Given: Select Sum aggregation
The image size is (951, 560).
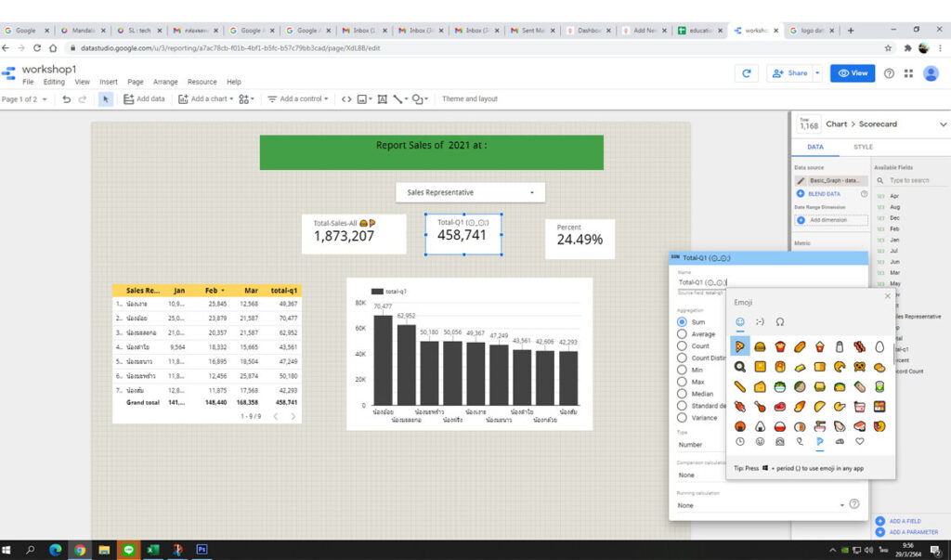Looking at the screenshot, I should (682, 322).
